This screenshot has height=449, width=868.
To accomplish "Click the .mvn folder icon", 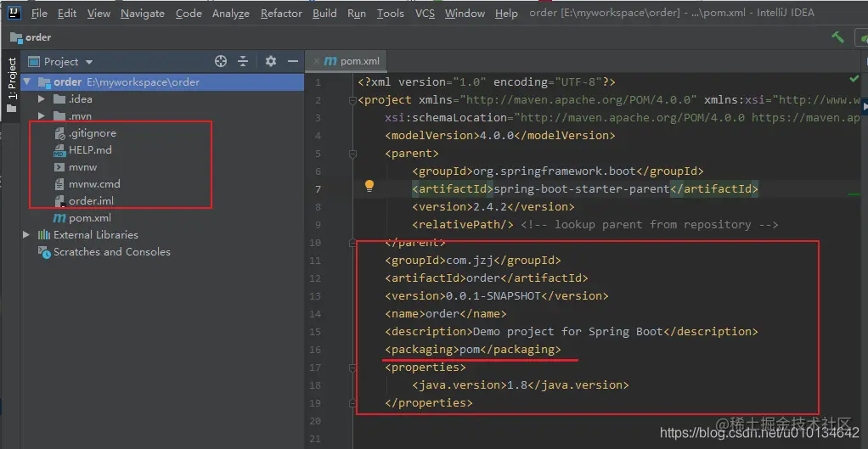I will click(x=59, y=116).
